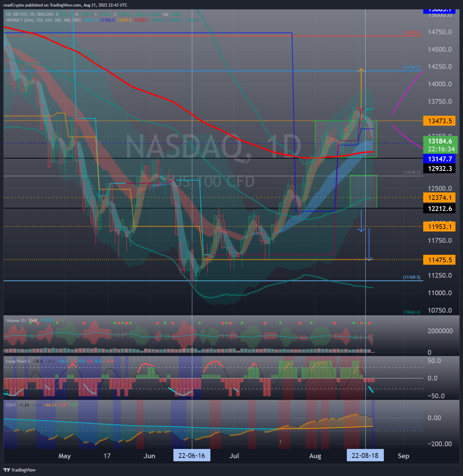The image size is (463, 476).
Task: Click the 11000.0 price scale value
Action: (440, 293)
